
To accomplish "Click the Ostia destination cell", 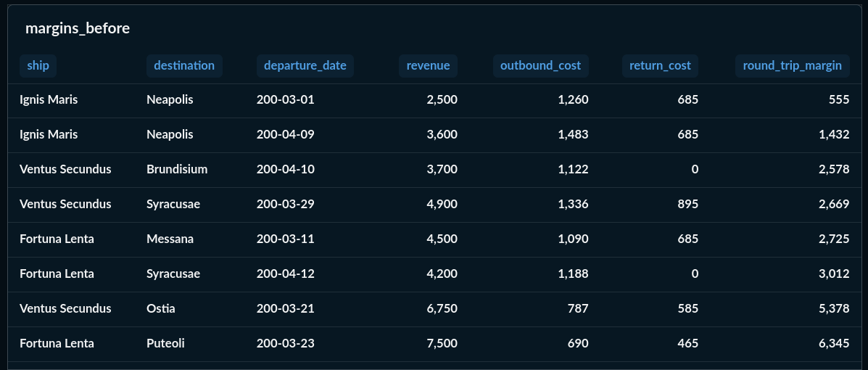I will point(160,308).
